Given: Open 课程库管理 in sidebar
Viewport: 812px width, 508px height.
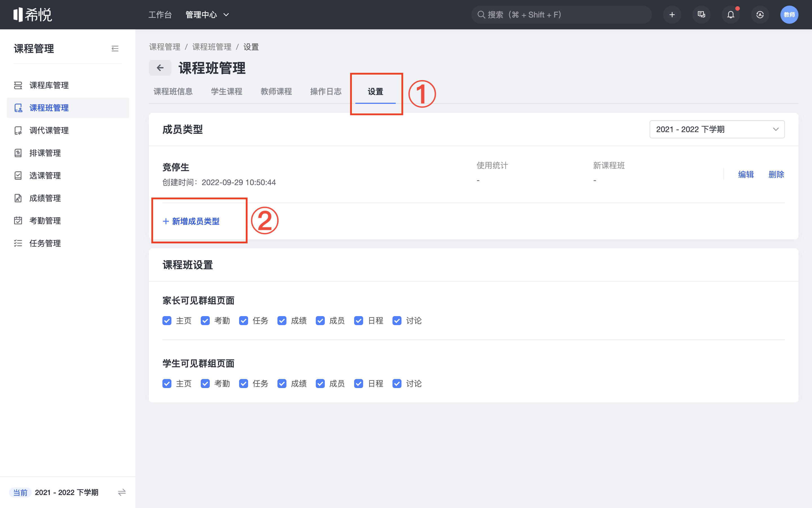Looking at the screenshot, I should (x=68, y=85).
